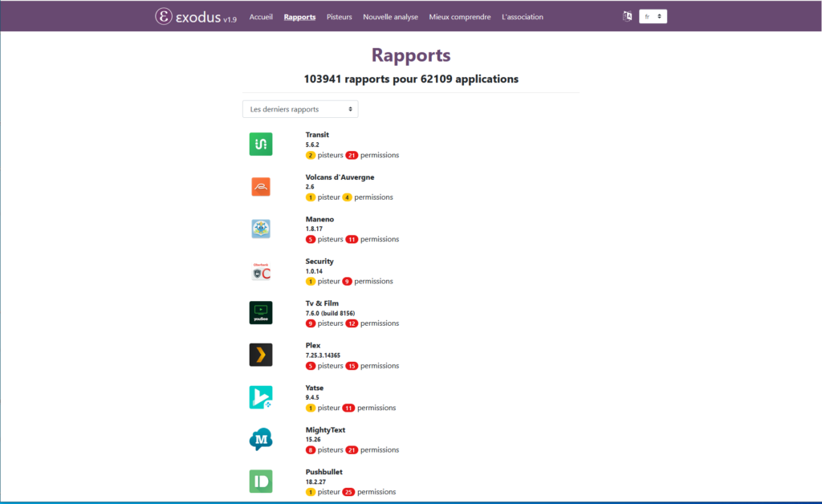822x504 pixels.
Task: Click Tv & Film's 9 trackers badge
Action: click(311, 323)
